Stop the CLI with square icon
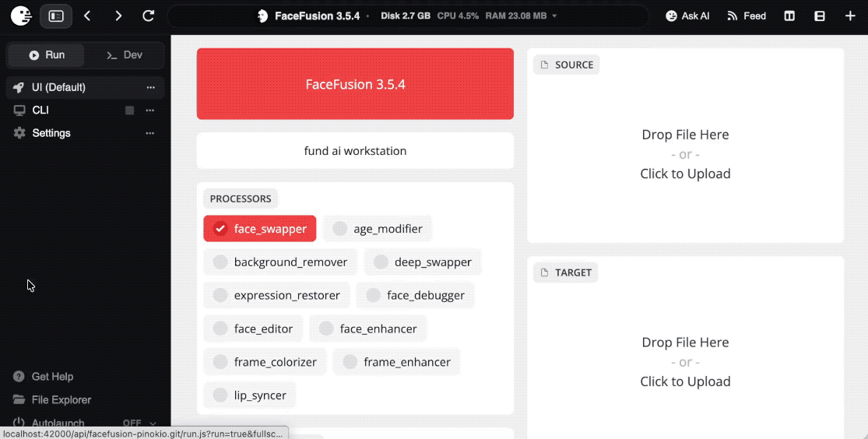Screen dimensions: 868x439 (x=129, y=111)
